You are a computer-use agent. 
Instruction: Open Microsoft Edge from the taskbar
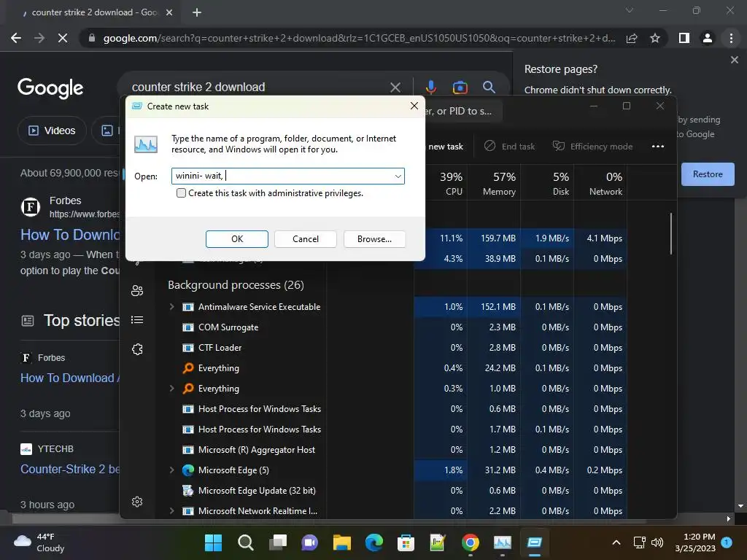click(374, 542)
